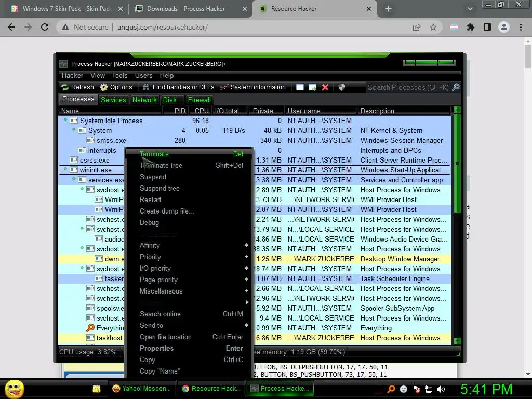Open the Extensions puzzle icon
The width and height of the screenshot is (532, 399).
(471, 27)
